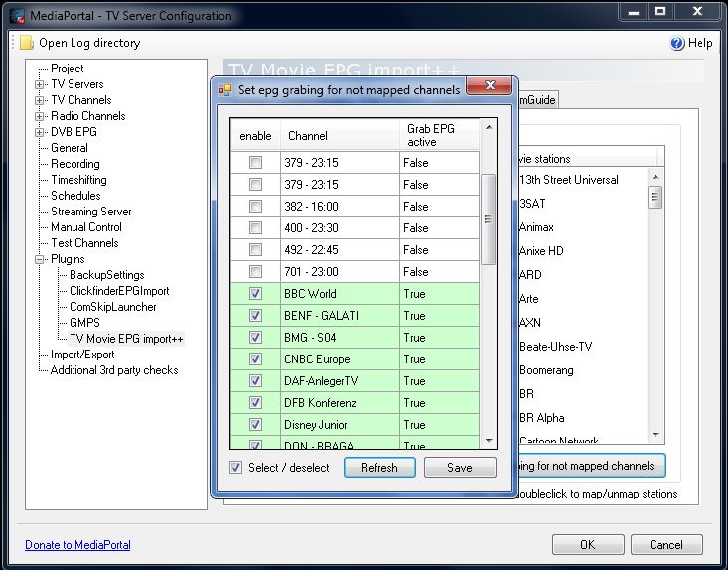
Task: Select the ClickfinderEPGImport plugin
Action: pyautogui.click(x=119, y=291)
